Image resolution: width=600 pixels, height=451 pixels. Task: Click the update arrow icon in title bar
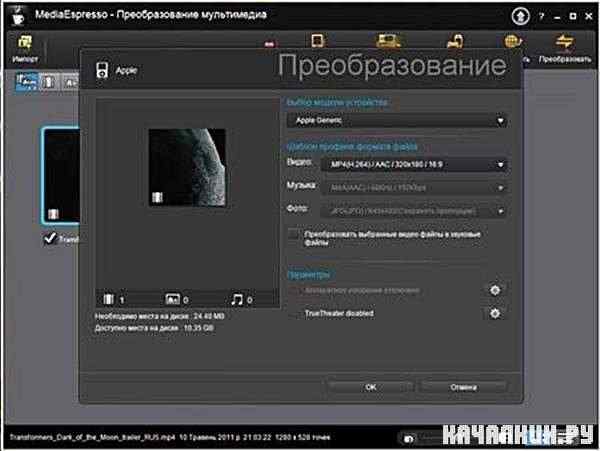pos(520,16)
